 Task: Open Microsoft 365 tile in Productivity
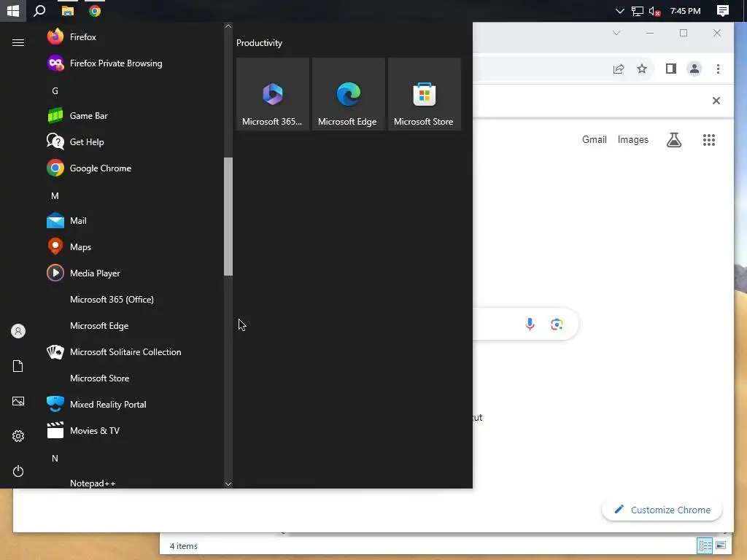point(273,94)
